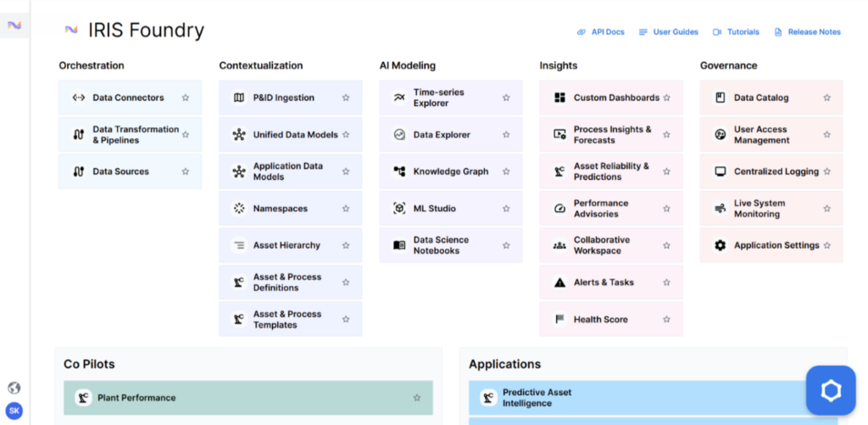Star the Namespaces tile
The height and width of the screenshot is (425, 868).
[x=346, y=209]
